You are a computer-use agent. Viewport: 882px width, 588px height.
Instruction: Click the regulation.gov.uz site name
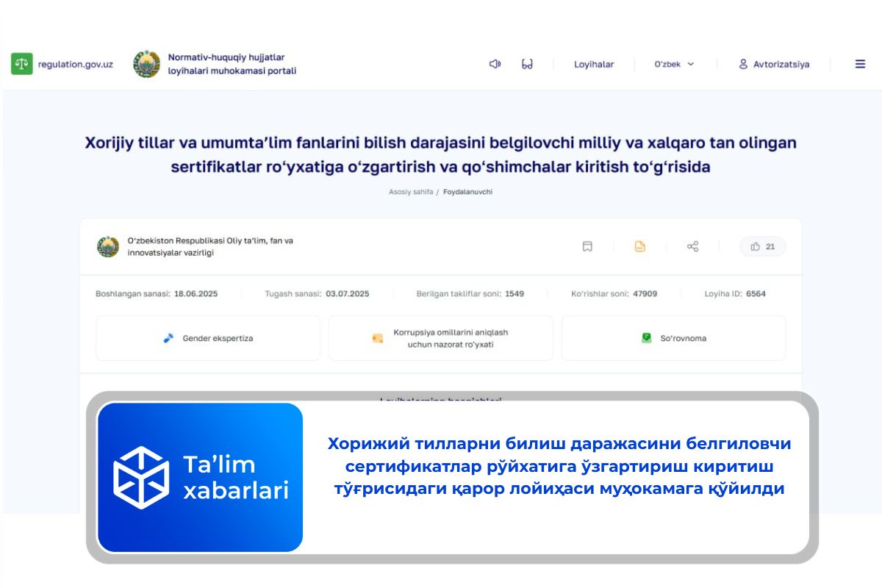pos(75,64)
